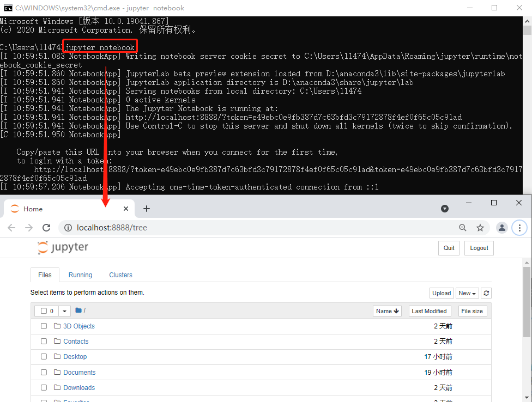This screenshot has height=402, width=532.
Task: Click the root folder breadcrumb icon
Action: (78, 310)
